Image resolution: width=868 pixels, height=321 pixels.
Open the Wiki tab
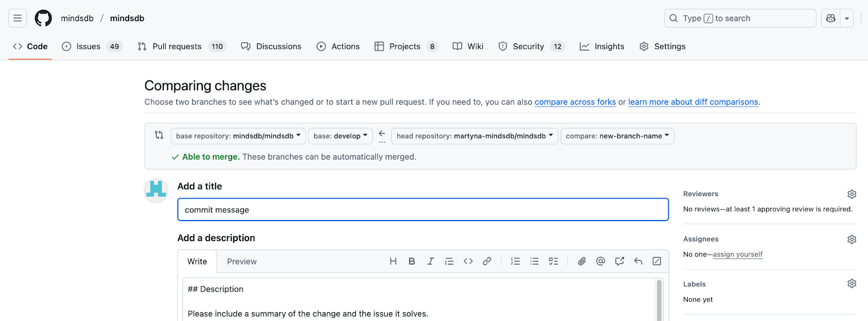tap(468, 46)
